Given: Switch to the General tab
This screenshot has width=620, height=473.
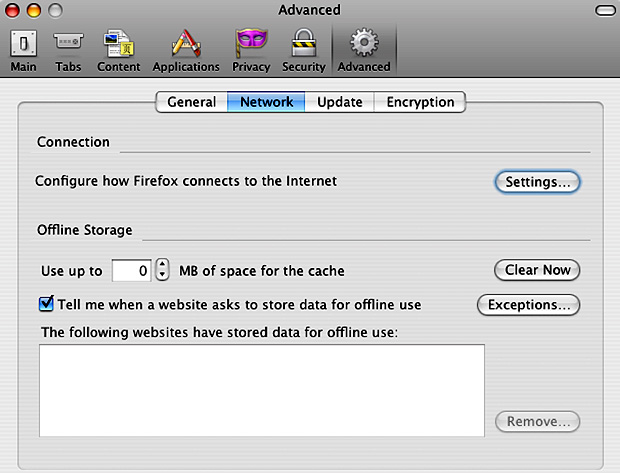Looking at the screenshot, I should [x=192, y=102].
